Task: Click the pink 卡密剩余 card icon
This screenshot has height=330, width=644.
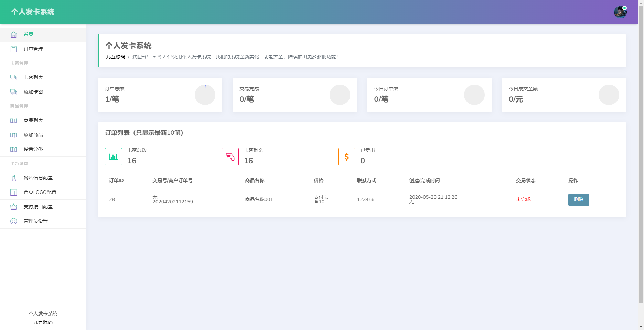Action: tap(230, 156)
